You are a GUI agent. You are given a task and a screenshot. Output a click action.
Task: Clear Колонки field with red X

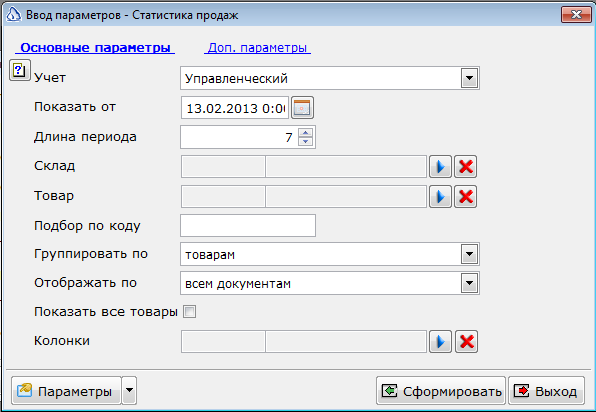[466, 342]
